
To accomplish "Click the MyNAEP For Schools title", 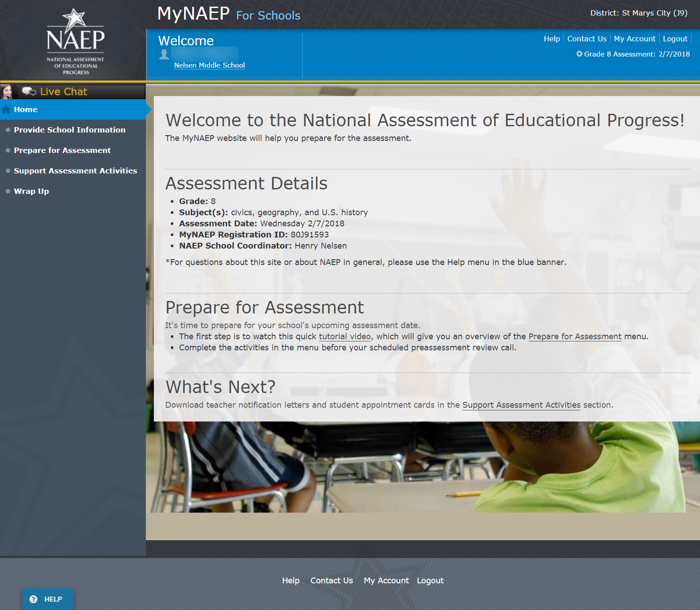I will (x=229, y=14).
